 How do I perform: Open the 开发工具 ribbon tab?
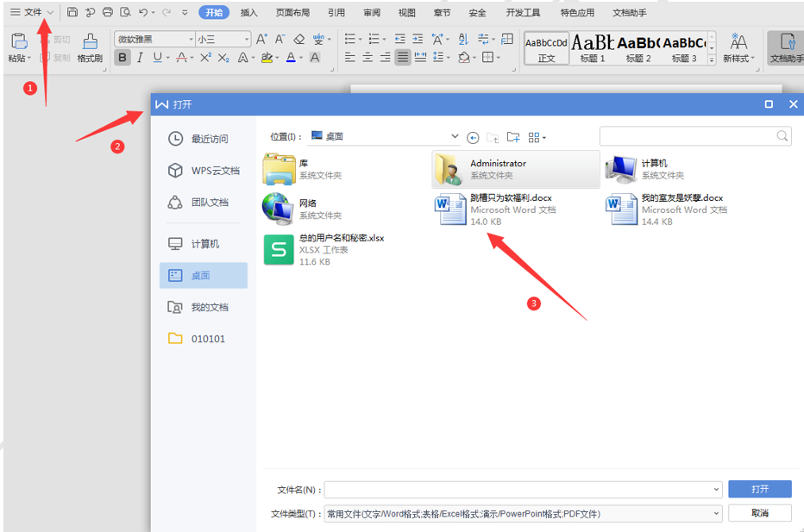[x=523, y=12]
